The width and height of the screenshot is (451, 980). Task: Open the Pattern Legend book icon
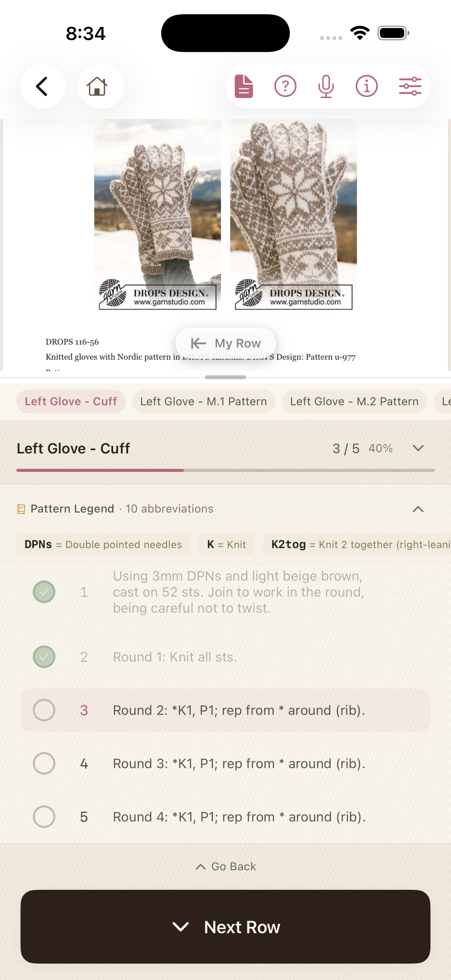click(22, 509)
